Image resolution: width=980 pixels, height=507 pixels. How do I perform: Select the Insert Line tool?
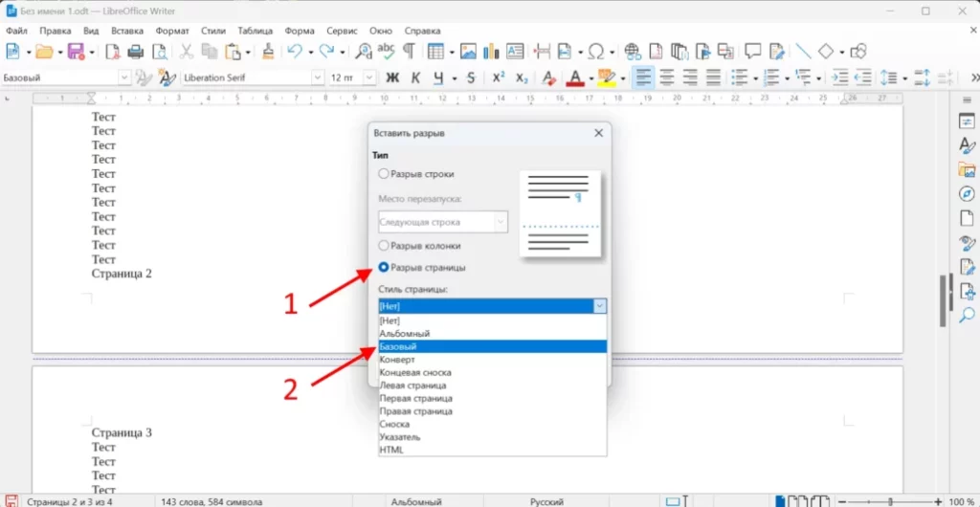click(803, 52)
